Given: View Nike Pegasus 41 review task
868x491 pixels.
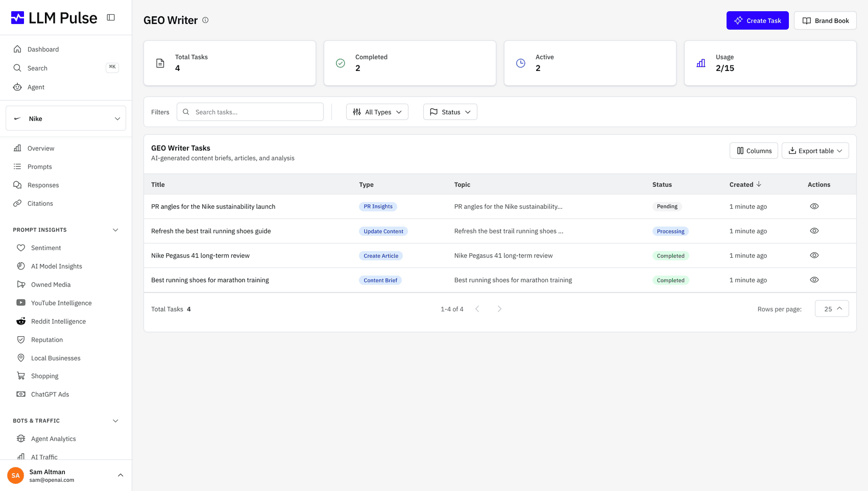Looking at the screenshot, I should tap(814, 255).
